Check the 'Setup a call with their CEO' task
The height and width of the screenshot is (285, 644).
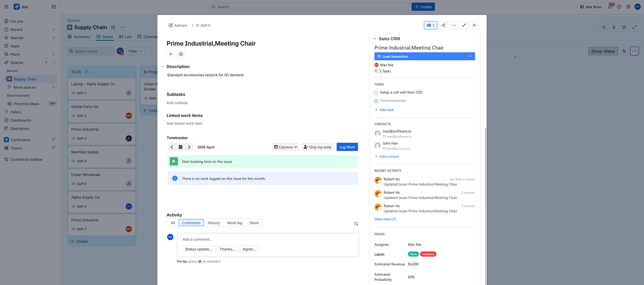[376, 93]
